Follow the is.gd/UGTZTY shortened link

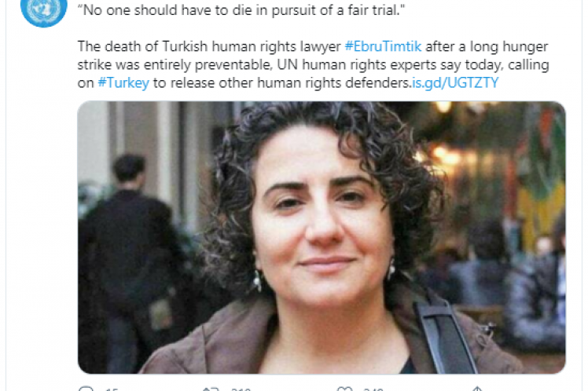pos(455,82)
